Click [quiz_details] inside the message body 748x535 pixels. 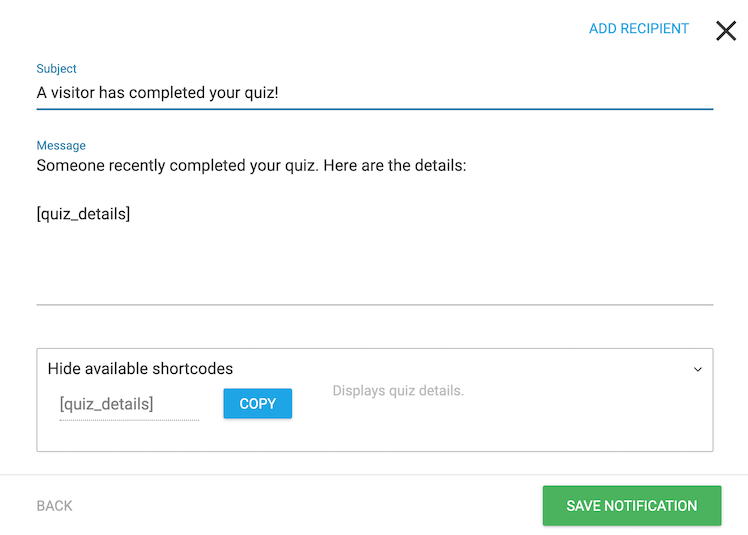[83, 214]
